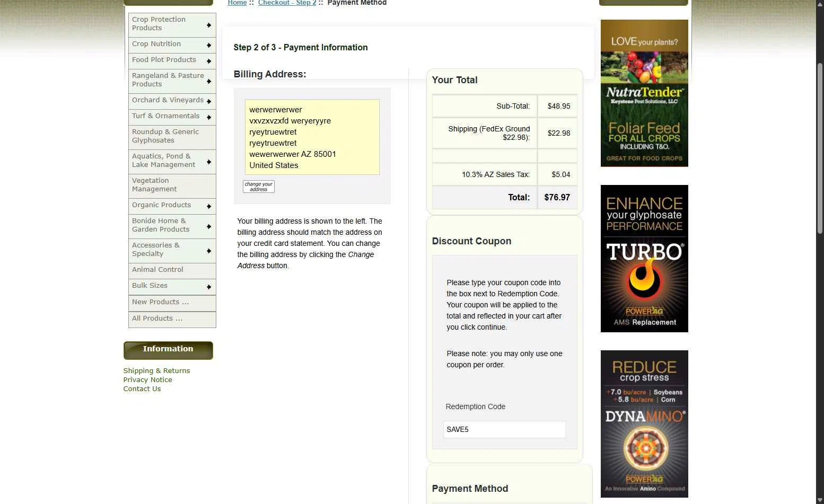Select the Total amount $76.97

557,198
